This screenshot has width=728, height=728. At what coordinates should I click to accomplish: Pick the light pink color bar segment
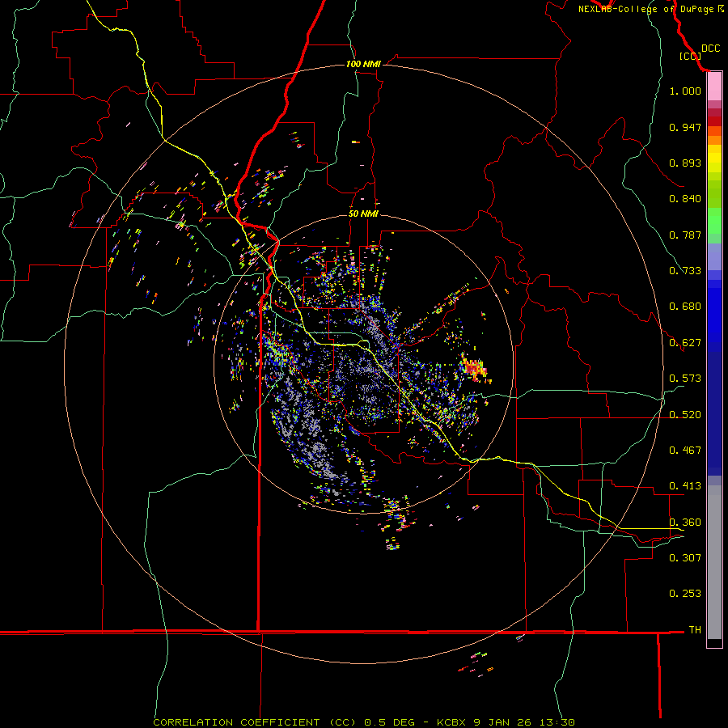[714, 87]
